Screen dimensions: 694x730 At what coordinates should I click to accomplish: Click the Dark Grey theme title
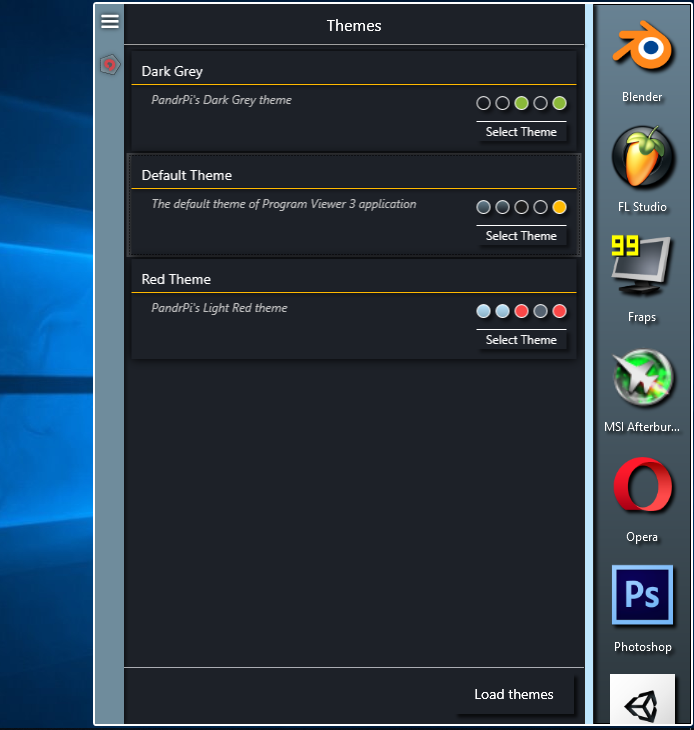172,72
